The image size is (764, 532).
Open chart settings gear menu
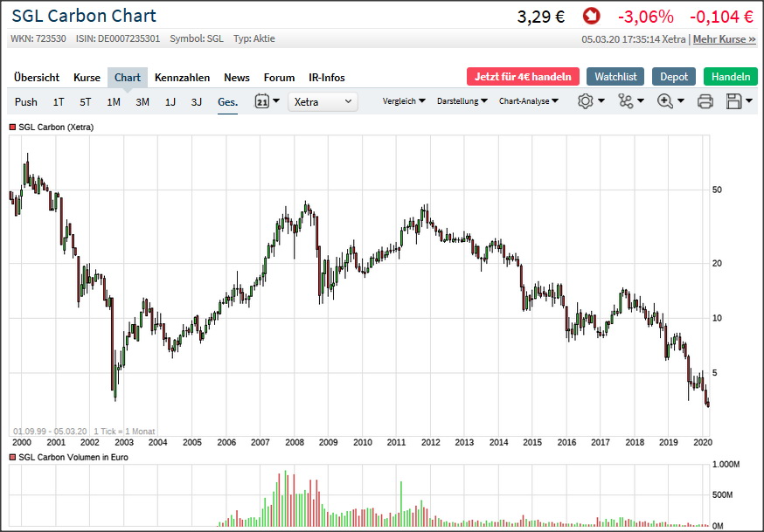[586, 101]
